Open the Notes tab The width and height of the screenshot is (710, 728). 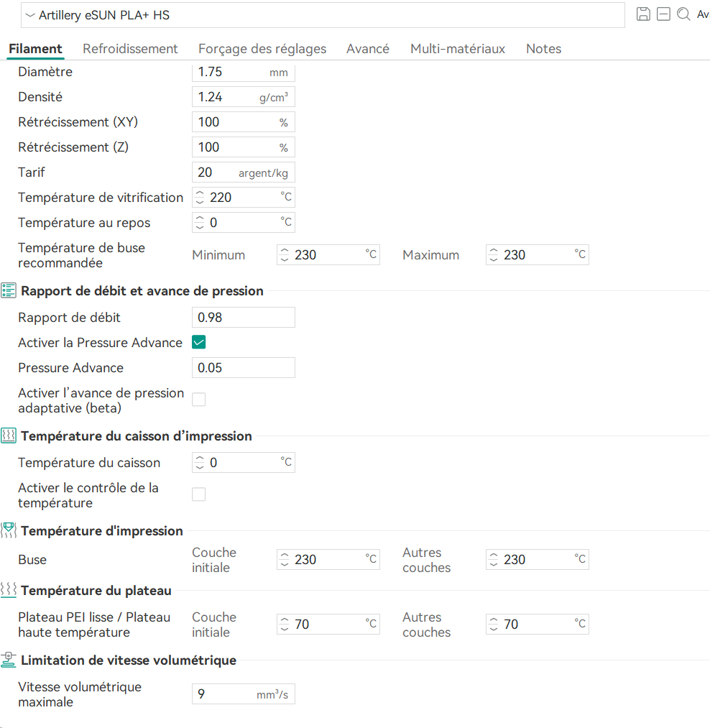543,49
